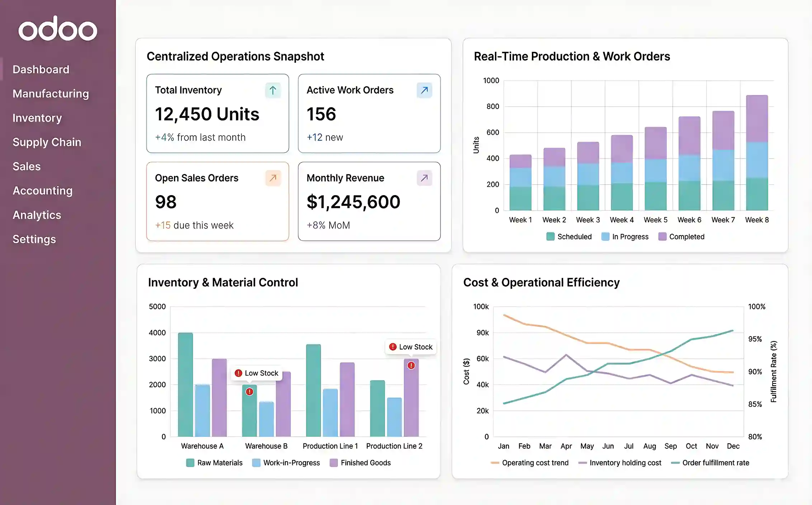Toggle the Order fulfillment rate legend marker
The width and height of the screenshot is (812, 505).
coord(675,463)
